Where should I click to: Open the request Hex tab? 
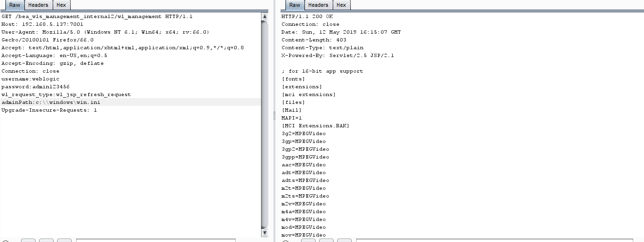[x=61, y=5]
